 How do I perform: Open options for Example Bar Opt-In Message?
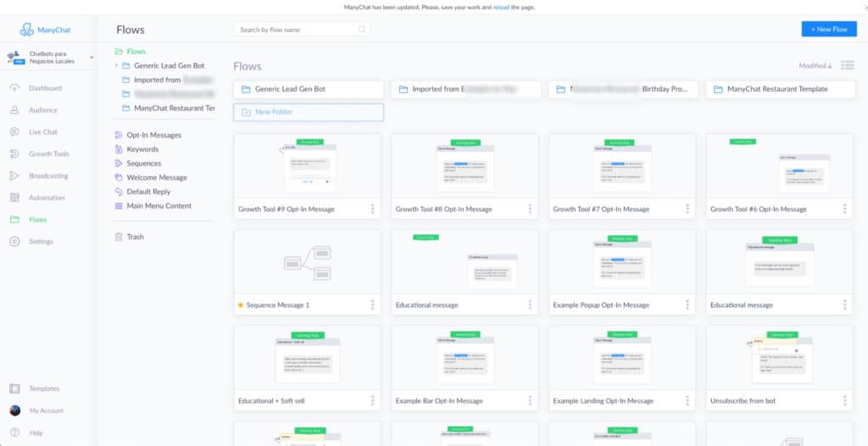(x=530, y=400)
